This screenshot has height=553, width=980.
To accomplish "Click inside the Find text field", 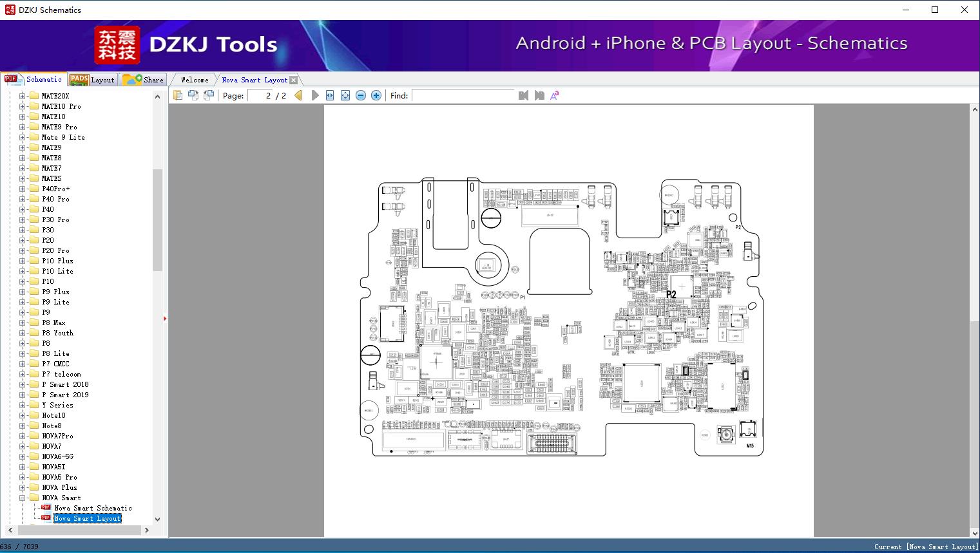I will (x=464, y=95).
